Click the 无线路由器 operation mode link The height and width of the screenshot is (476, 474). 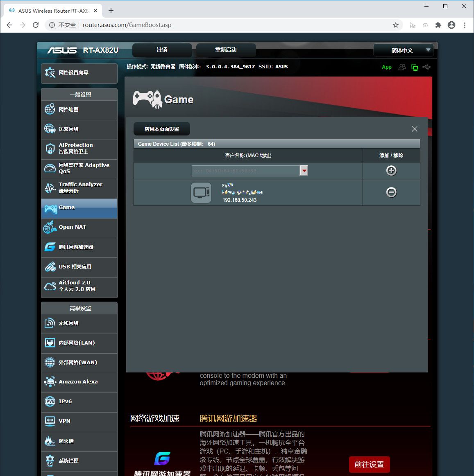coord(163,67)
